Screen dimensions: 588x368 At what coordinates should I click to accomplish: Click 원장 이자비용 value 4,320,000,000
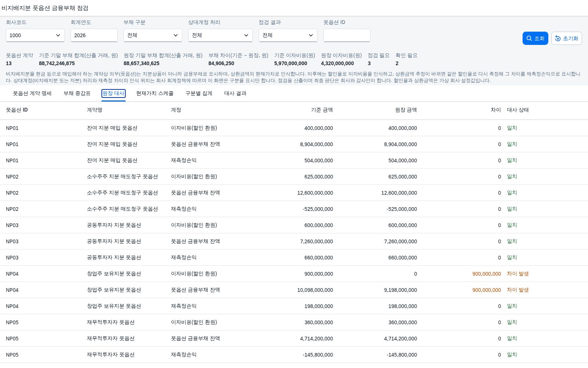tap(337, 63)
